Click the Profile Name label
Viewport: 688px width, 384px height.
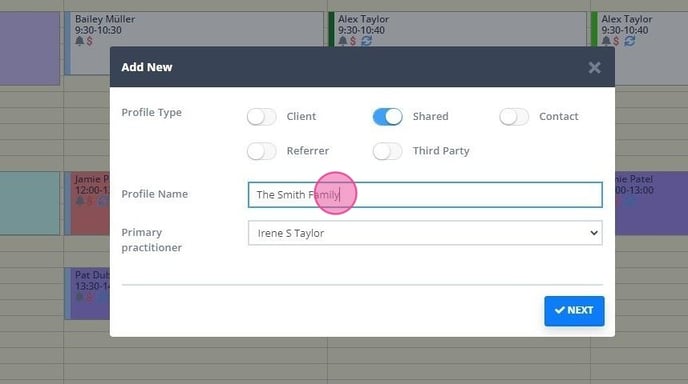[154, 194]
